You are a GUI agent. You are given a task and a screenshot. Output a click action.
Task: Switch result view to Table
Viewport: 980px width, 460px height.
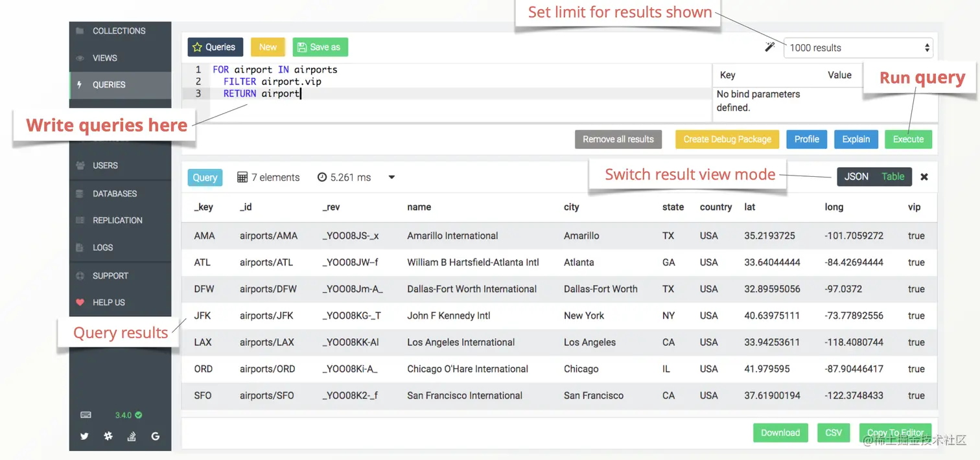893,177
